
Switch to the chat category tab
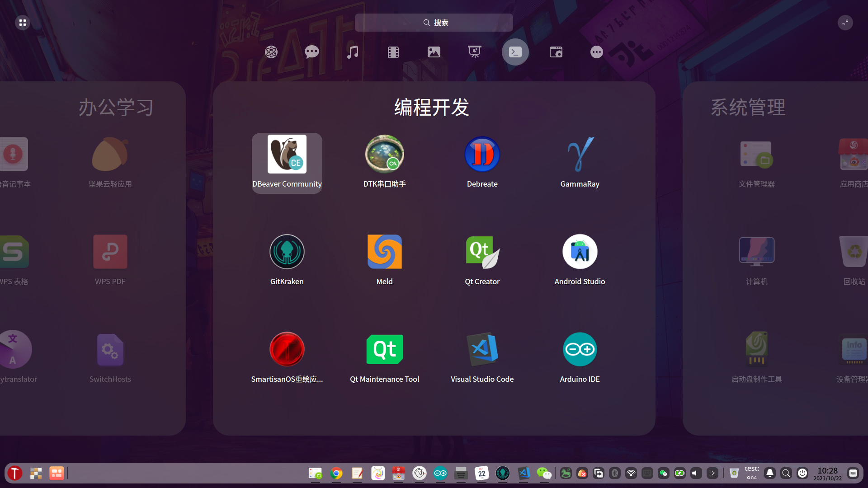tap(312, 52)
